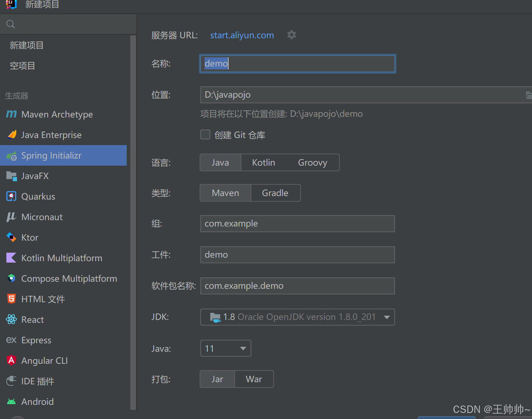Click the package name field com.example.demo
The height and width of the screenshot is (419, 532).
click(297, 286)
